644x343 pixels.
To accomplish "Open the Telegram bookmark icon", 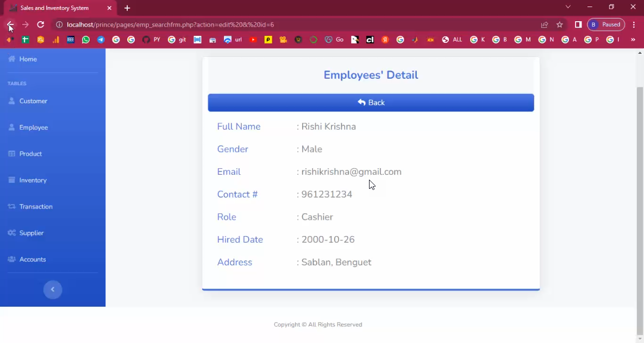I will point(101,40).
